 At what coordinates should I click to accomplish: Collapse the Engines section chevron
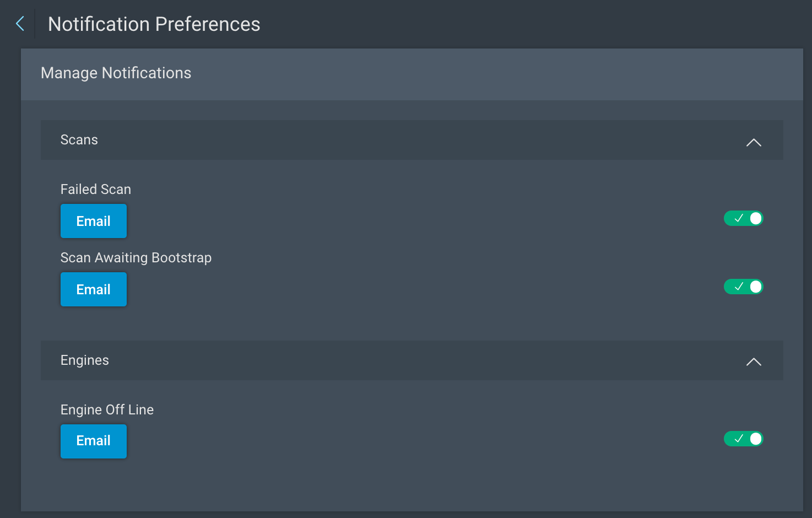click(x=754, y=362)
